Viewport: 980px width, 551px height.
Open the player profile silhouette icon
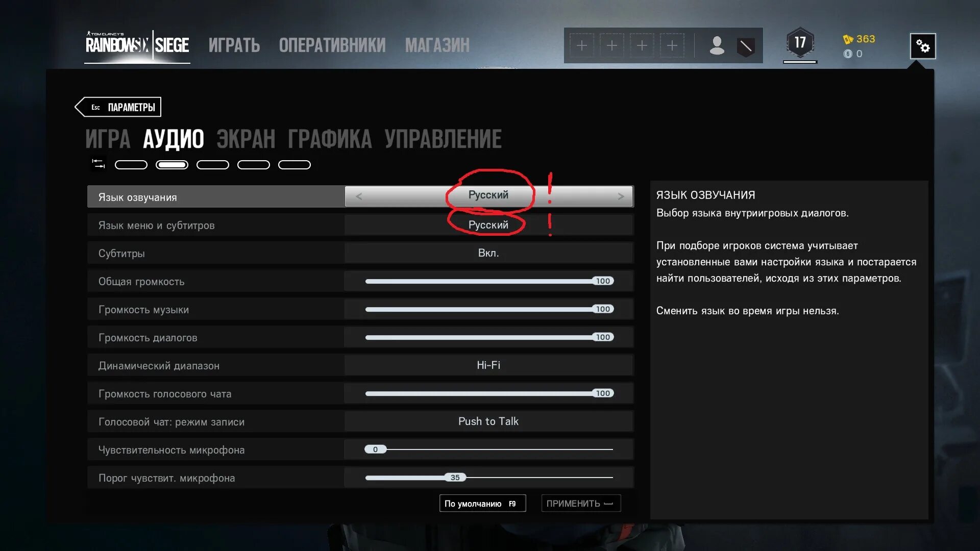tap(717, 45)
